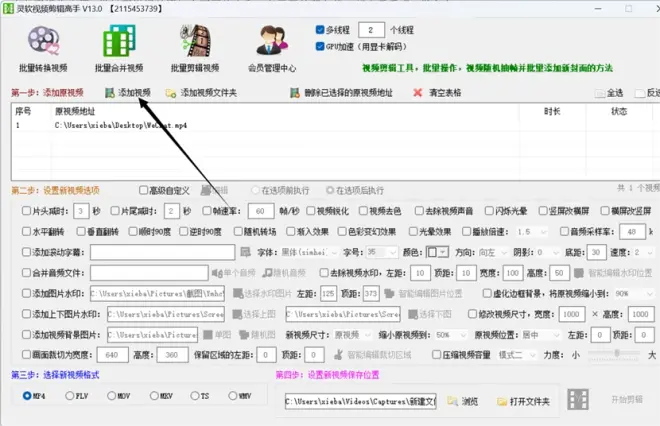Select 在选项后执行 radio button

coord(330,190)
